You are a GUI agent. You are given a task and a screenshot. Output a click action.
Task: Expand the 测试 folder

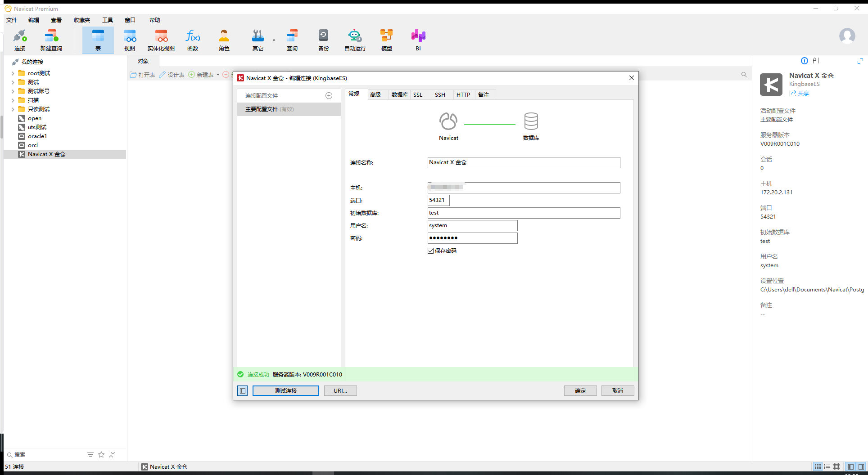coord(13,82)
